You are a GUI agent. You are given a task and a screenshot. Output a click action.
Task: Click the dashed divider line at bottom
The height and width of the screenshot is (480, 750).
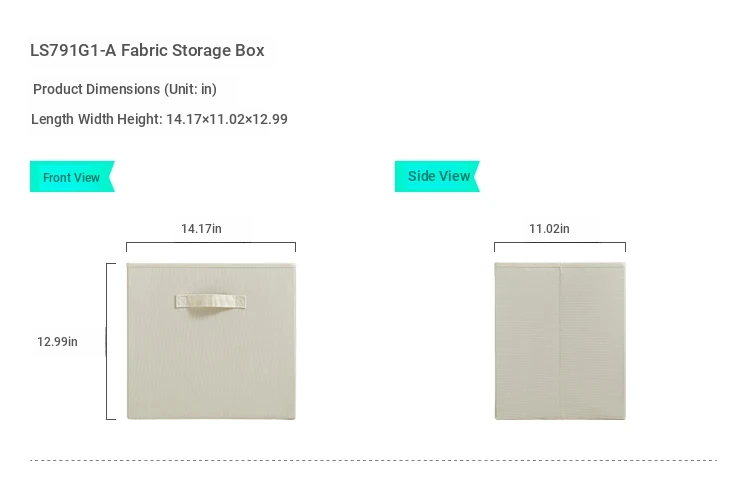pos(374,460)
